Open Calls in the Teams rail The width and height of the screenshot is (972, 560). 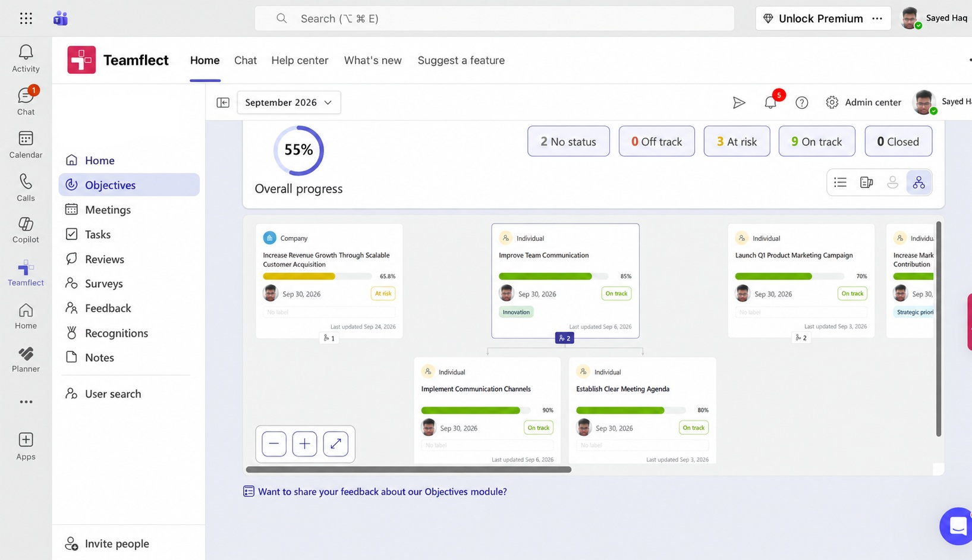26,187
